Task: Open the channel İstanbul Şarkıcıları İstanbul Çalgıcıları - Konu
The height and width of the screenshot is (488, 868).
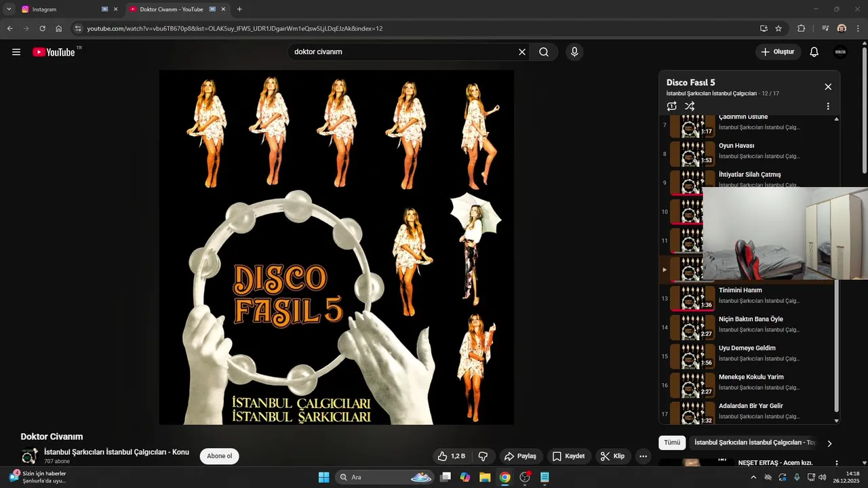Action: [x=117, y=452]
